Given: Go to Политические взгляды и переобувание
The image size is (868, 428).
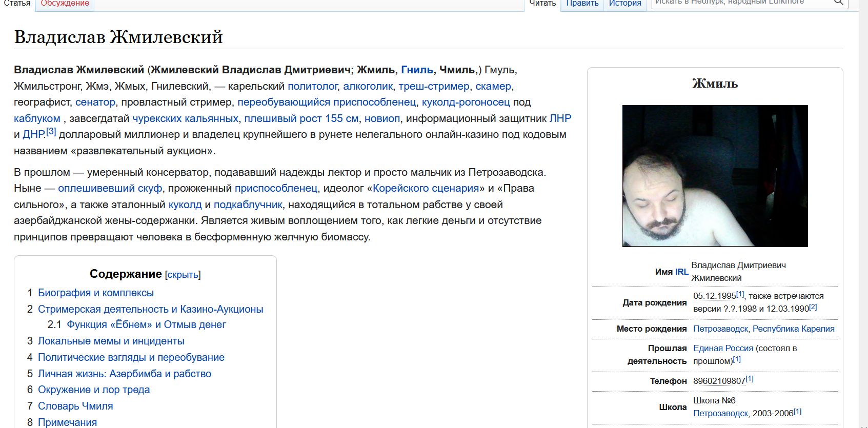Looking at the screenshot, I should point(131,357).
